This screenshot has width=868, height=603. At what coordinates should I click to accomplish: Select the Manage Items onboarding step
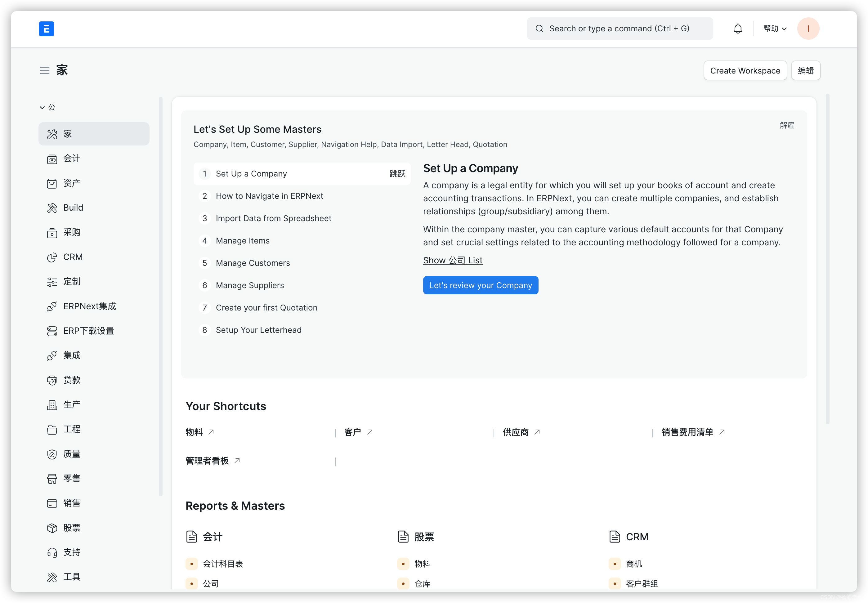click(x=243, y=241)
